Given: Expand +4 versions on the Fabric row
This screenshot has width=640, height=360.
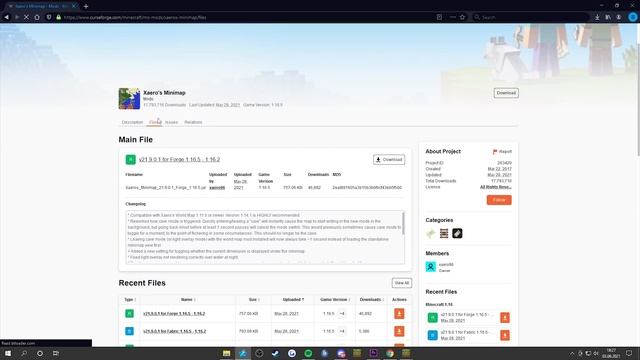Looking at the screenshot, I should 342,331.
